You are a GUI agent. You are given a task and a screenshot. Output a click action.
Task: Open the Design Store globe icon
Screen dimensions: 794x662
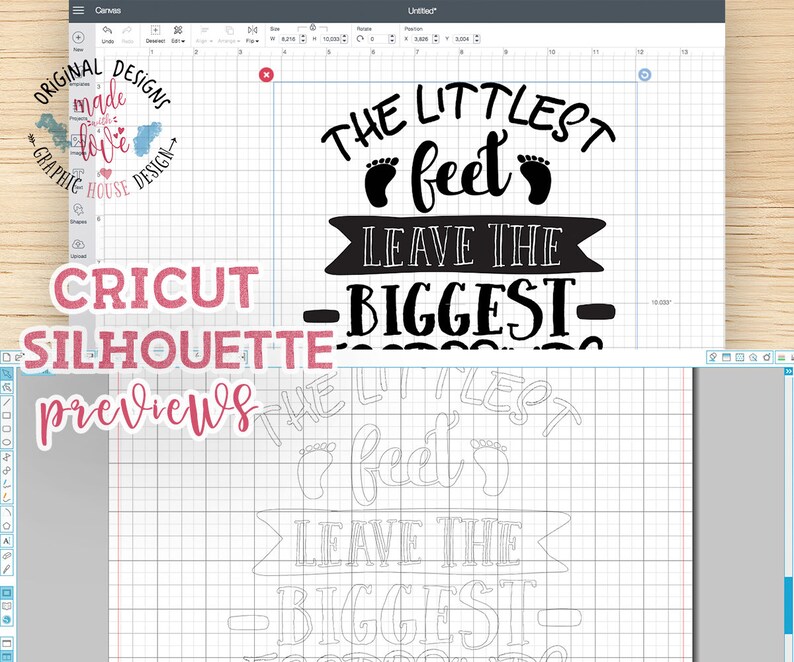pyautogui.click(x=7, y=619)
